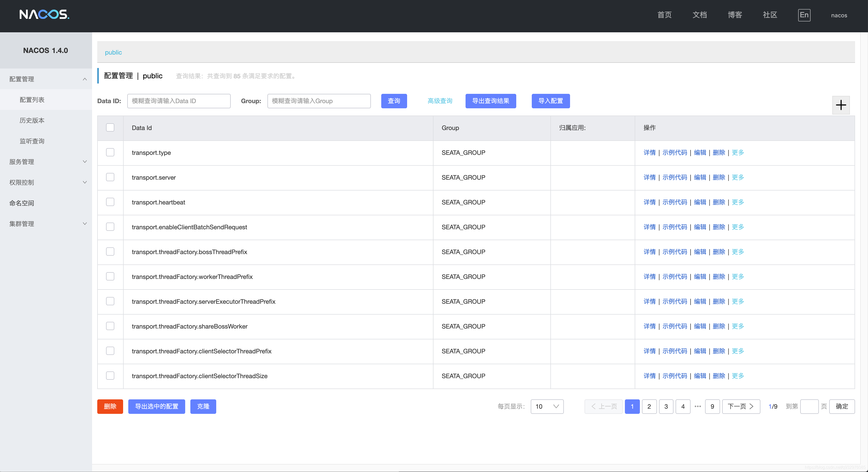Click the NACOS logo
The height and width of the screenshot is (472, 868).
(x=44, y=14)
